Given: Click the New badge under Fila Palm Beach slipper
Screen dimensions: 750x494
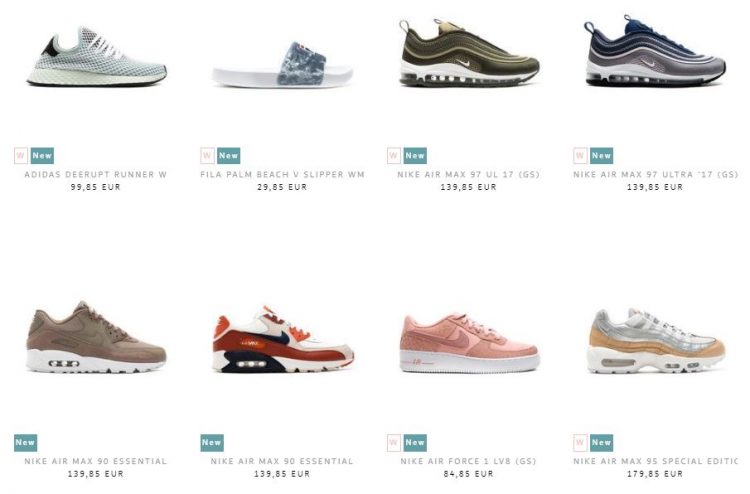Looking at the screenshot, I should tap(228, 155).
